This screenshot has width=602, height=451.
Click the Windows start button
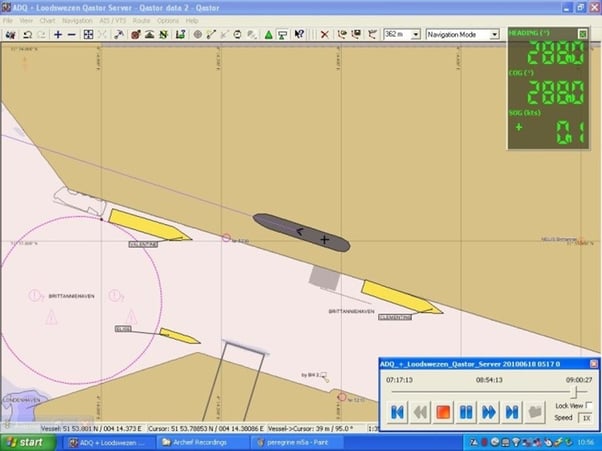(x=25, y=442)
